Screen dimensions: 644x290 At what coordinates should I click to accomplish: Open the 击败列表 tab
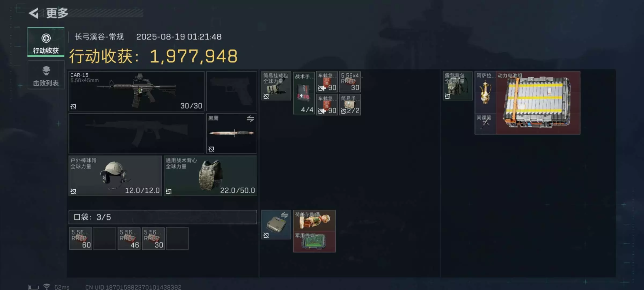coord(46,75)
